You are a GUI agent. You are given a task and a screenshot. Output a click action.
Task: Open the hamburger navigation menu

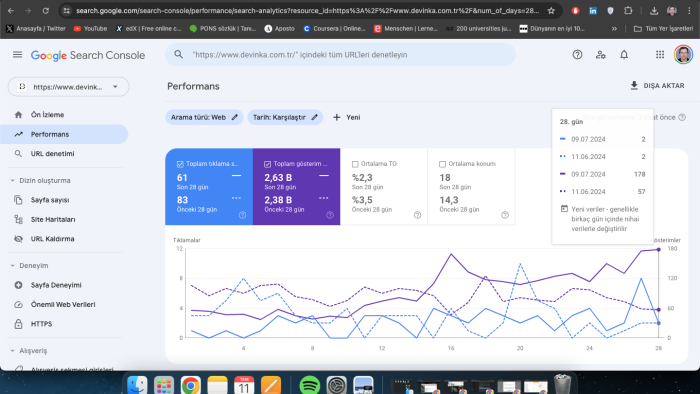[x=17, y=54]
